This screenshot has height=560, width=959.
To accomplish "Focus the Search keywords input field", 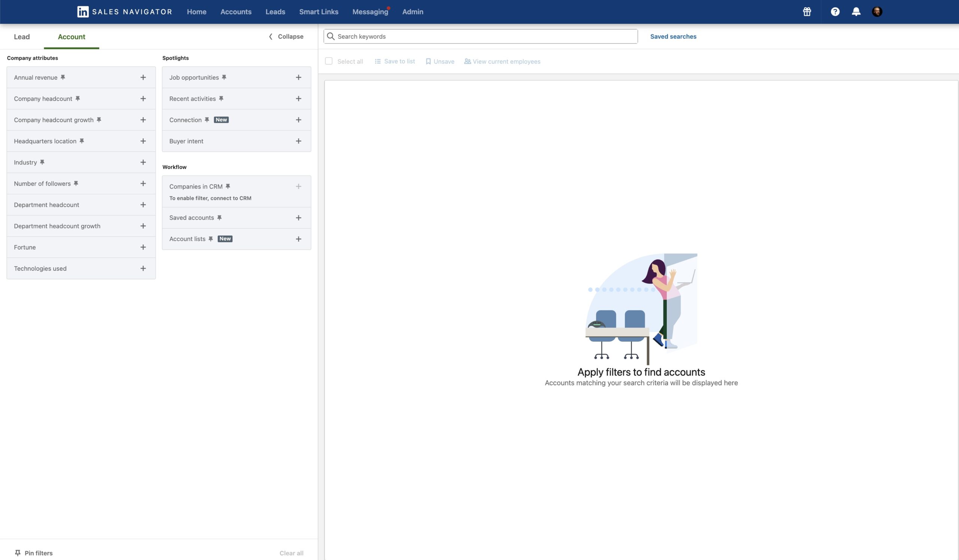I will [x=481, y=36].
